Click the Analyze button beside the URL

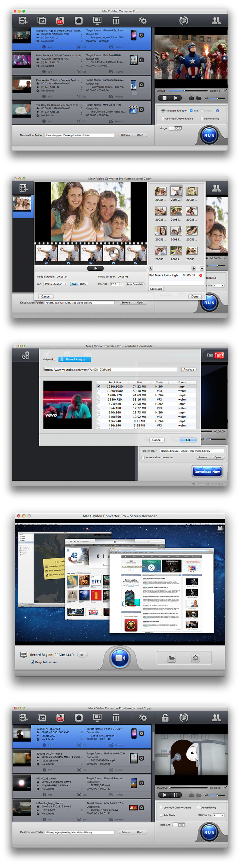tap(188, 370)
